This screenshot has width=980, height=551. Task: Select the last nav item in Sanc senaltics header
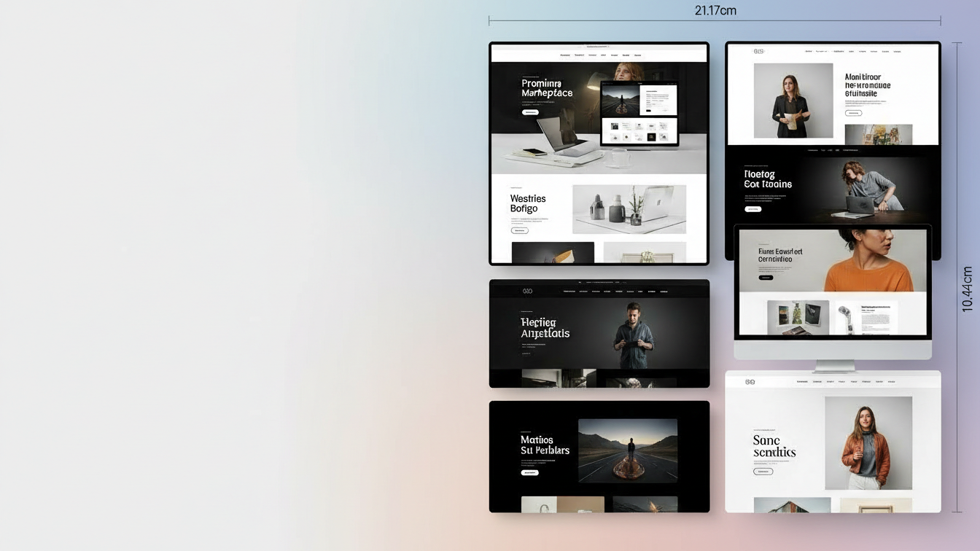tap(891, 382)
